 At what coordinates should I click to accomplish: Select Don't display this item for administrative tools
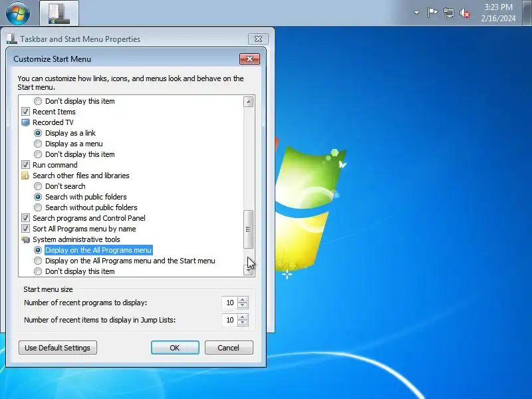coord(38,271)
